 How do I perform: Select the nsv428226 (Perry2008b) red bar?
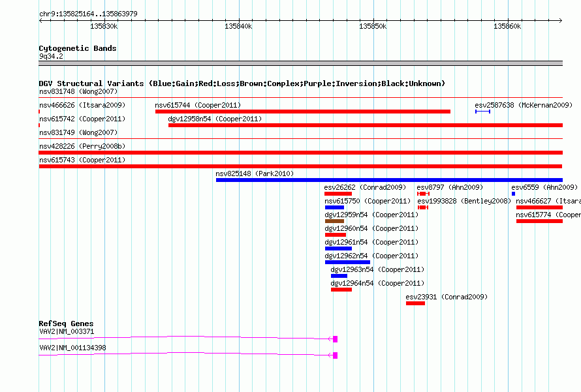tap(300, 153)
